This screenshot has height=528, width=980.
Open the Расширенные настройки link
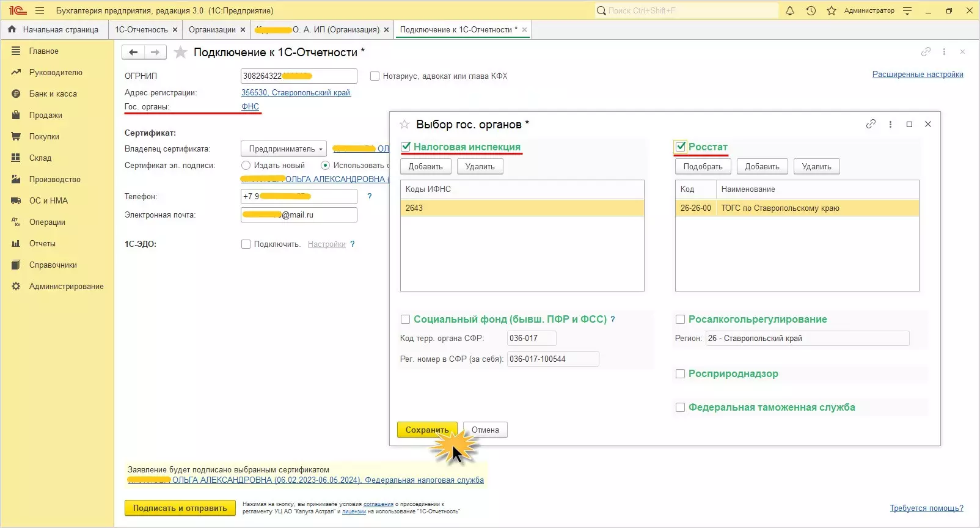(x=918, y=75)
